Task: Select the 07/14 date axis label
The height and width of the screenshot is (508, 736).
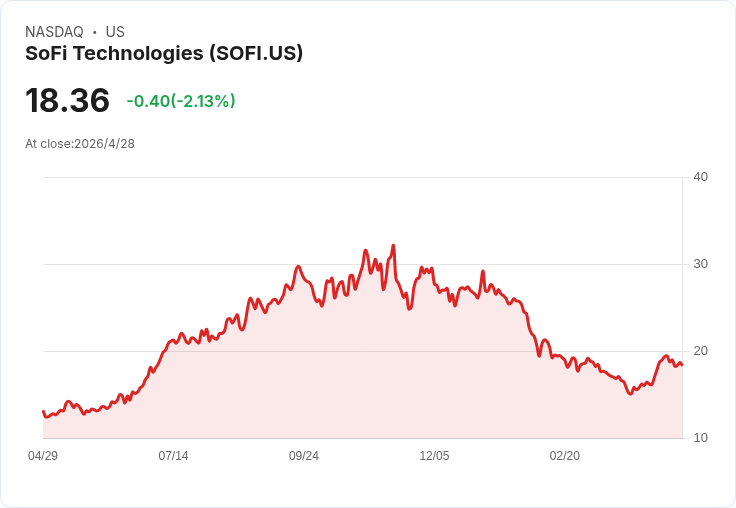Action: [x=173, y=456]
